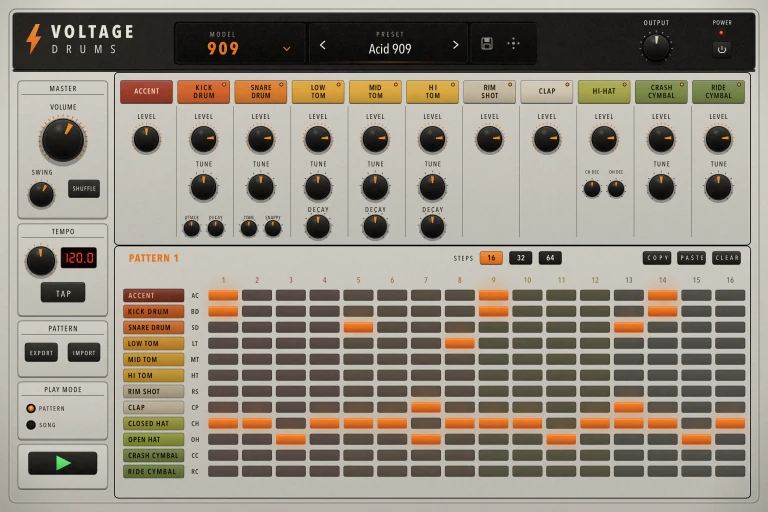This screenshot has width=768, height=512.
Task: Click the Swing knob
Action: point(41,195)
